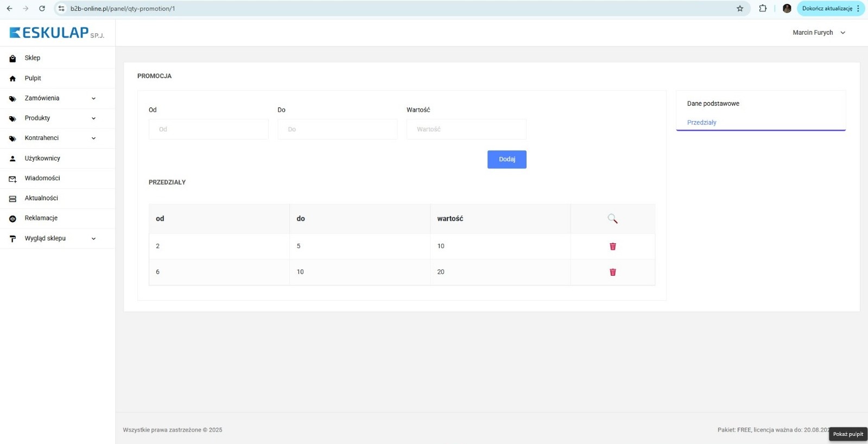Click the magnifier icon in table header
Screen dimensions: 868x444
(x=612, y=219)
